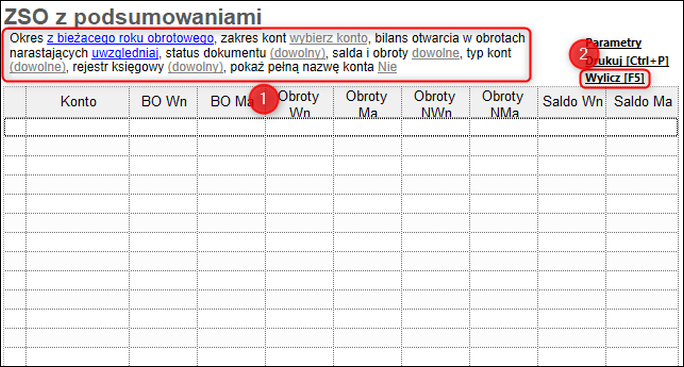Click the Obroty NWn column header
Screen dimensions: 684x367
tap(435, 103)
